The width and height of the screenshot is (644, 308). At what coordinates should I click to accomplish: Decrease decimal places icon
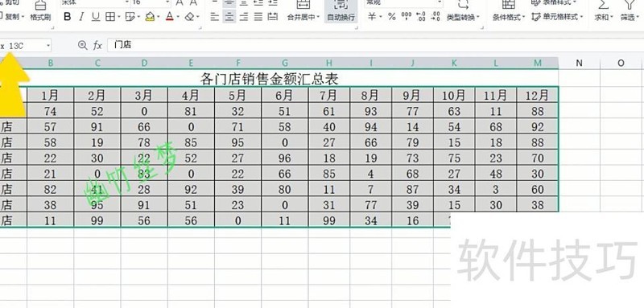pos(436,17)
